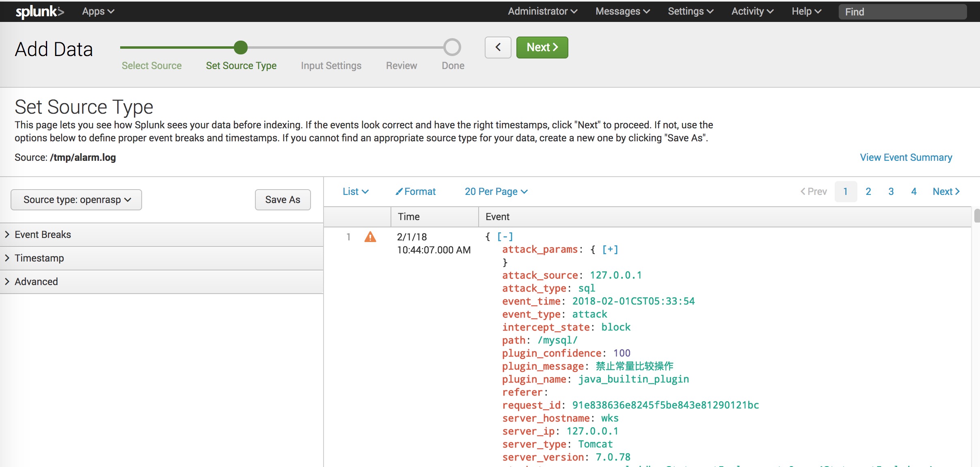Click the Done step circle
Screen dimensions: 980x467
pyautogui.click(x=452, y=48)
